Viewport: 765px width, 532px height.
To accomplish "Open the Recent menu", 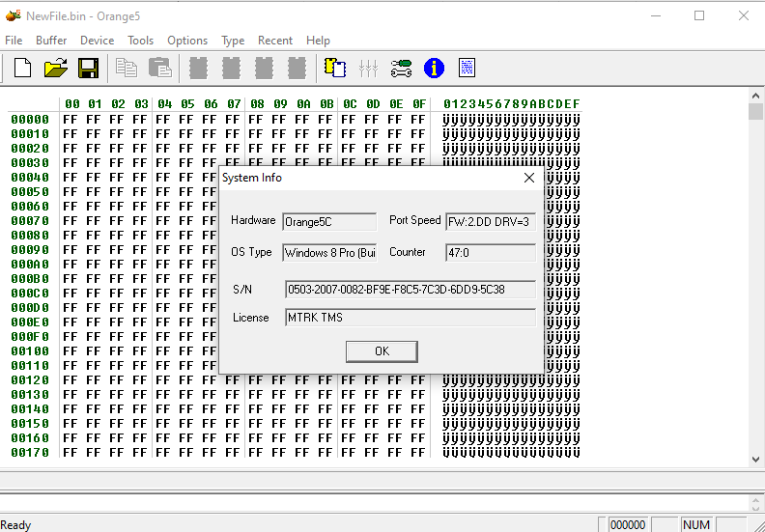I will coord(275,41).
